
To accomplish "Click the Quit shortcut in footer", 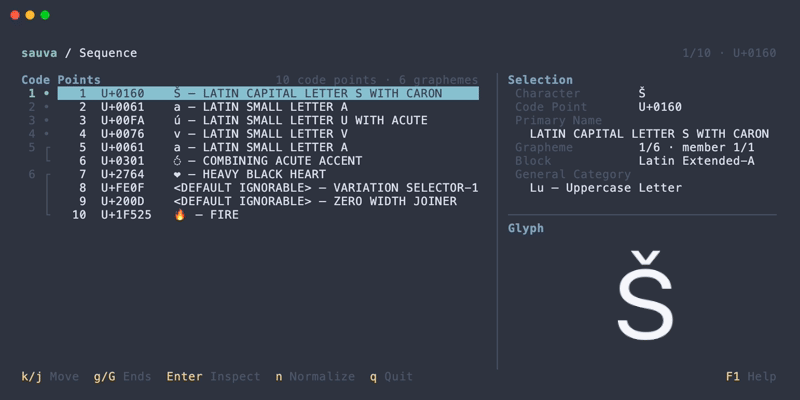I will point(391,377).
